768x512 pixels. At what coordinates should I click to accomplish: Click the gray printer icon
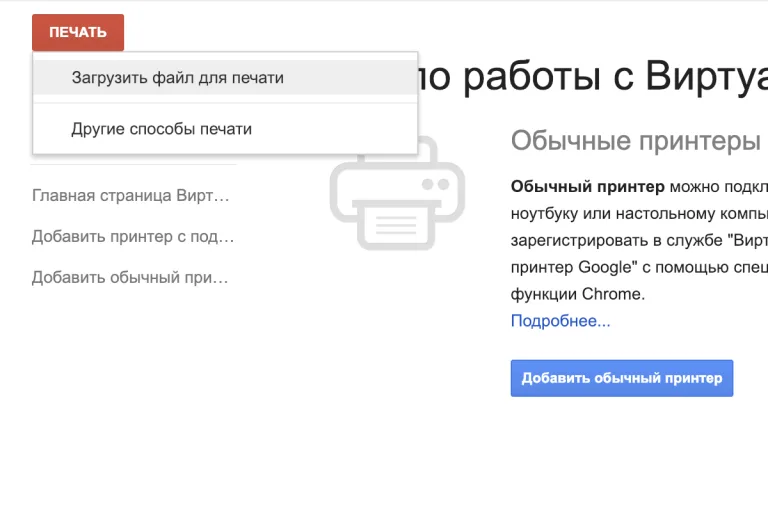click(397, 195)
